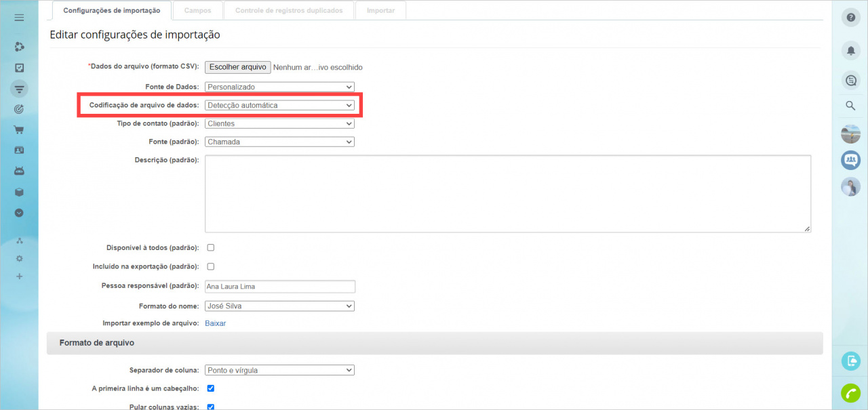Uncheck 'A primeira linha é um cabeçalho'

click(x=210, y=388)
